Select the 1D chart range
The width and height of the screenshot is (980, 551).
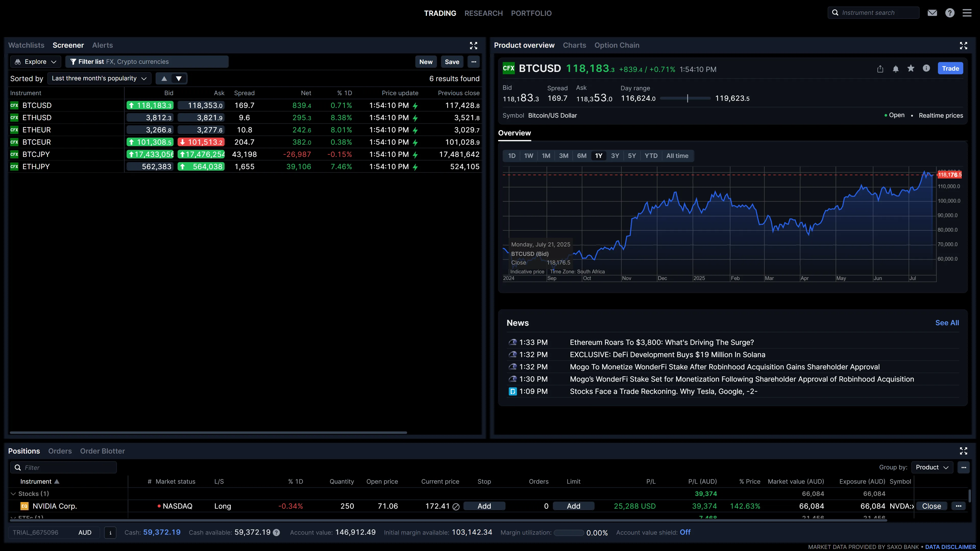coord(512,156)
